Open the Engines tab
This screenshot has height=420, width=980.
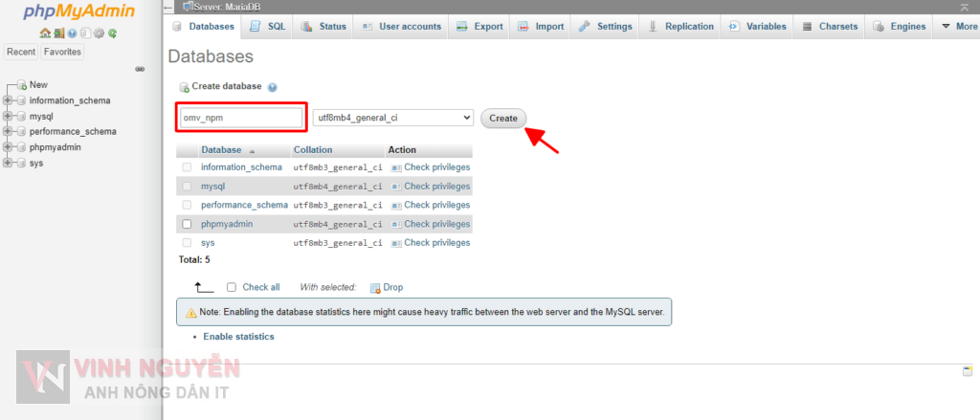pyautogui.click(x=900, y=26)
